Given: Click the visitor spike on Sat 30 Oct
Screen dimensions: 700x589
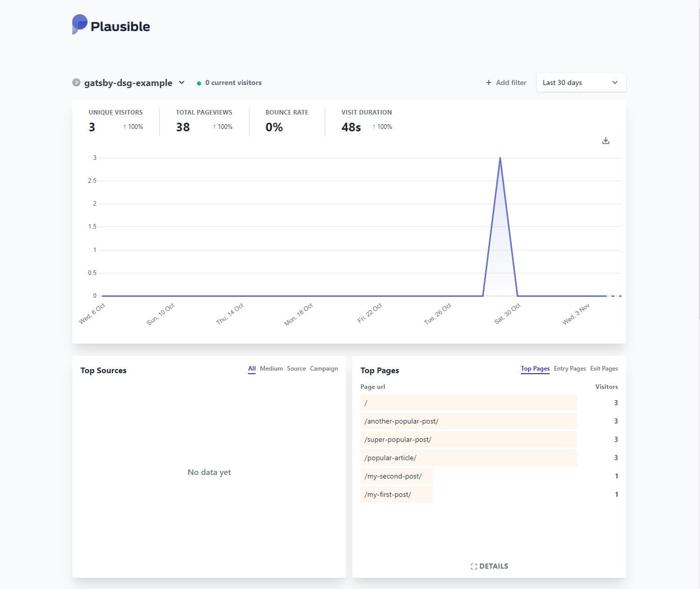Looking at the screenshot, I should pos(500,158).
